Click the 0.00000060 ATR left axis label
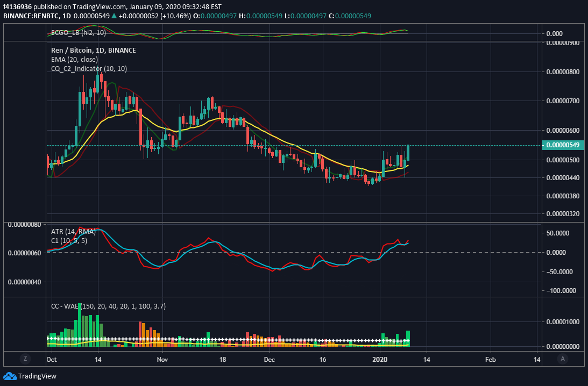This screenshot has height=386, width=588. pos(24,253)
